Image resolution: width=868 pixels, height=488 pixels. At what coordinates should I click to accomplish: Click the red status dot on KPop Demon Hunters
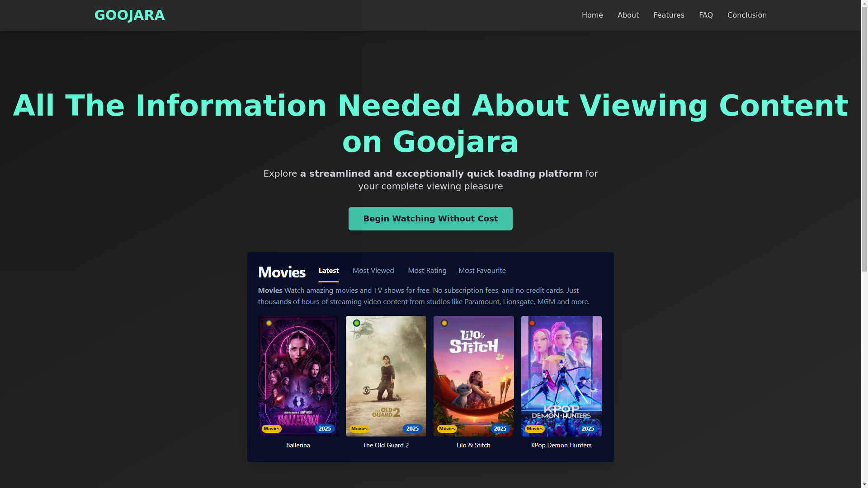[532, 323]
